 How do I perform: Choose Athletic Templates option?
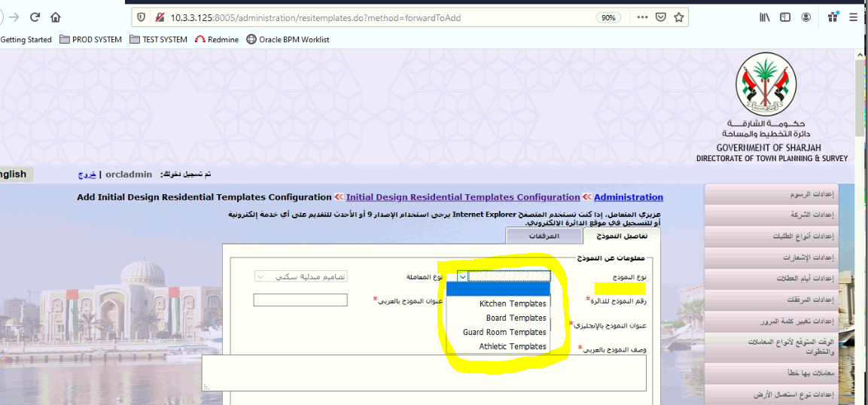(x=498, y=346)
